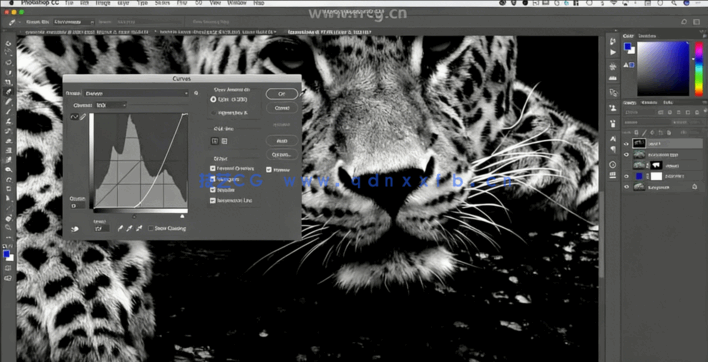Click the black point eyedropper in Curves
708x362 pixels.
(x=120, y=228)
